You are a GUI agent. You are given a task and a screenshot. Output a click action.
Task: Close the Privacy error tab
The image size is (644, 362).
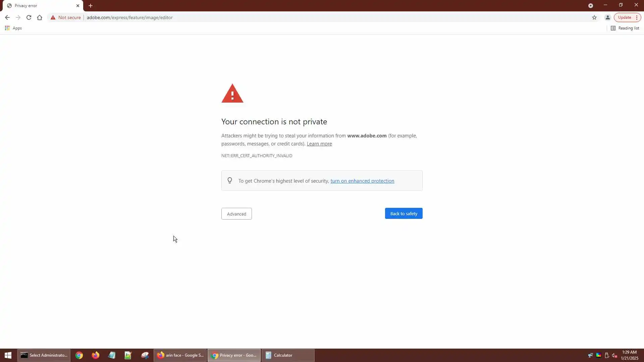tap(78, 6)
